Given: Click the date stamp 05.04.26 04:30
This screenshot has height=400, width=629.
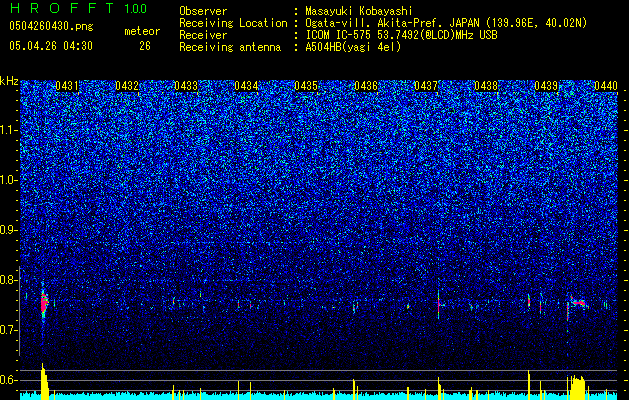Looking at the screenshot, I should pos(51,46).
